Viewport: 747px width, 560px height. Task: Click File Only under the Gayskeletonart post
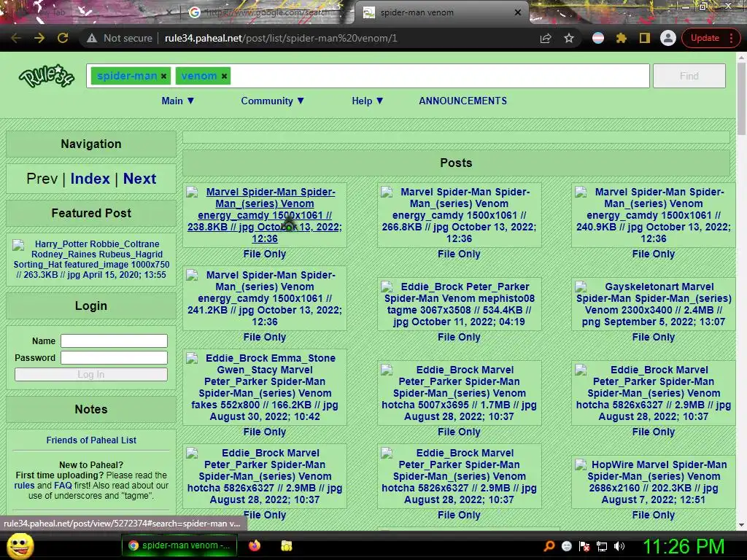click(653, 337)
